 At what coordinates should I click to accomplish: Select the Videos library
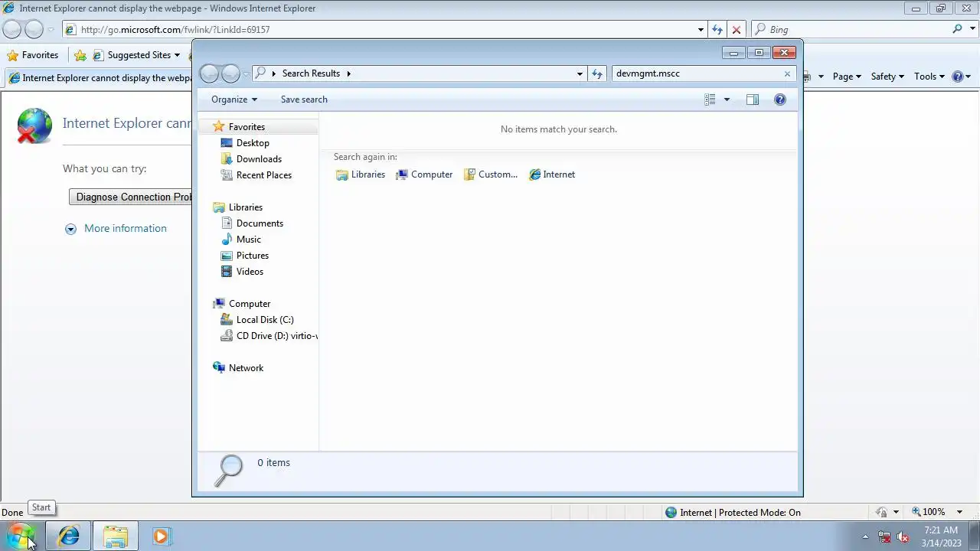tap(250, 272)
